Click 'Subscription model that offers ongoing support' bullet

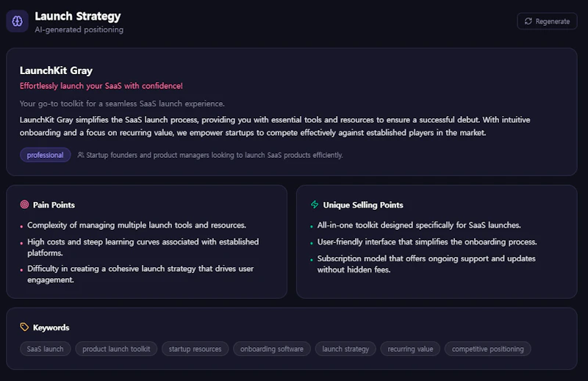coord(426,264)
